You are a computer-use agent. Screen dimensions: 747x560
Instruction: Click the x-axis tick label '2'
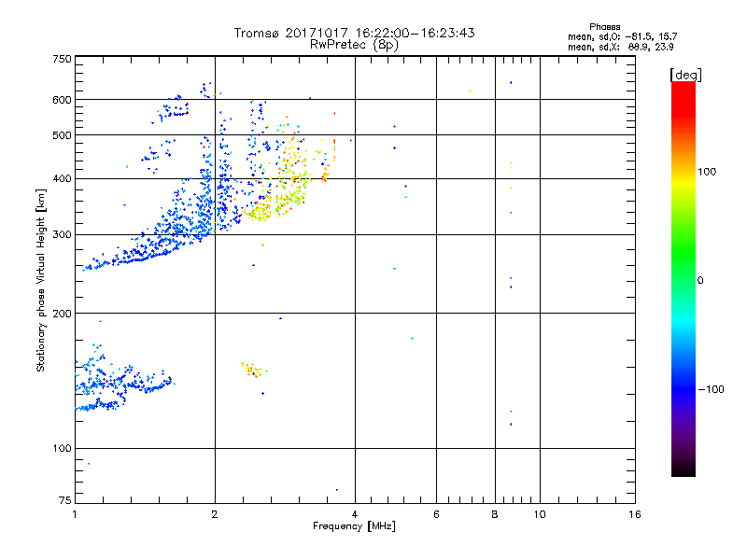(x=215, y=514)
